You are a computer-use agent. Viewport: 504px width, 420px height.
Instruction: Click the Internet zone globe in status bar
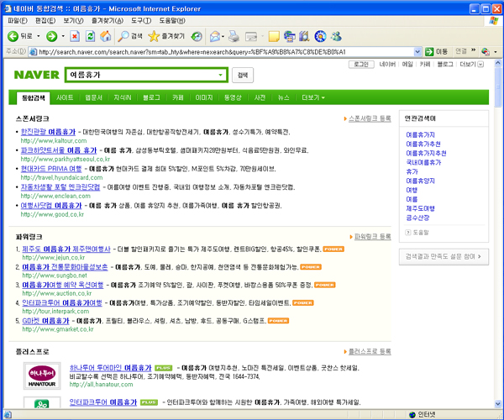pyautogui.click(x=412, y=415)
